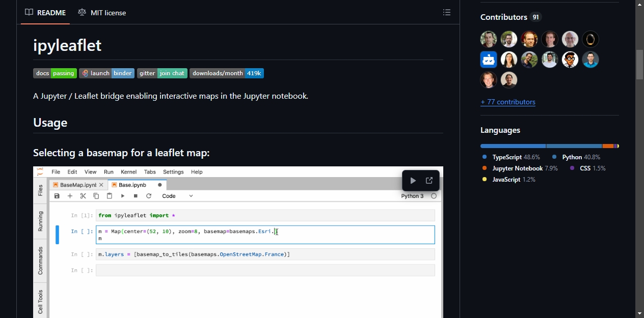Click the m.layers basemap_to_tiles code cell
Viewport: 644px width, 318px height.
click(265, 254)
